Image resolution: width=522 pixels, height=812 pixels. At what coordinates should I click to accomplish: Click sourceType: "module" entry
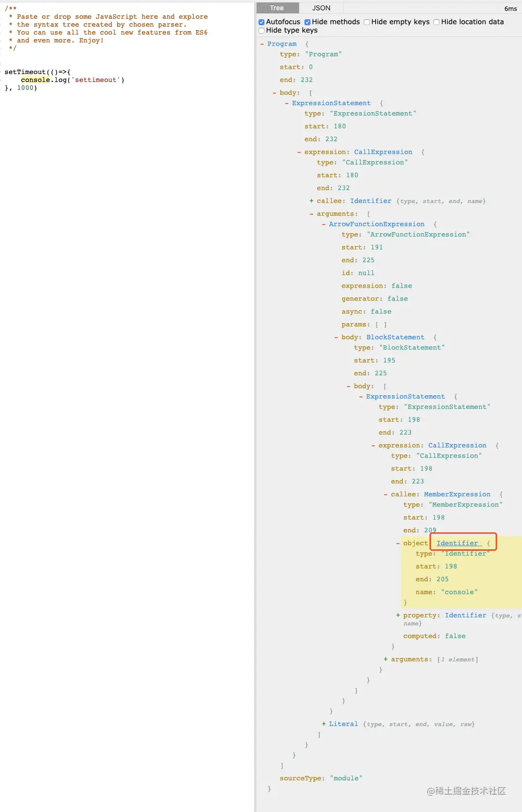tap(321, 778)
